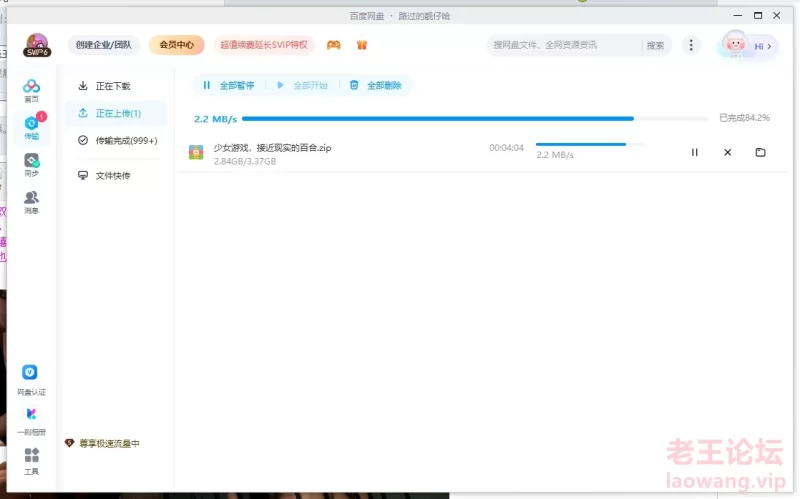Click 已完成84.2% completion text
The width and height of the screenshot is (800, 499).
click(x=744, y=118)
